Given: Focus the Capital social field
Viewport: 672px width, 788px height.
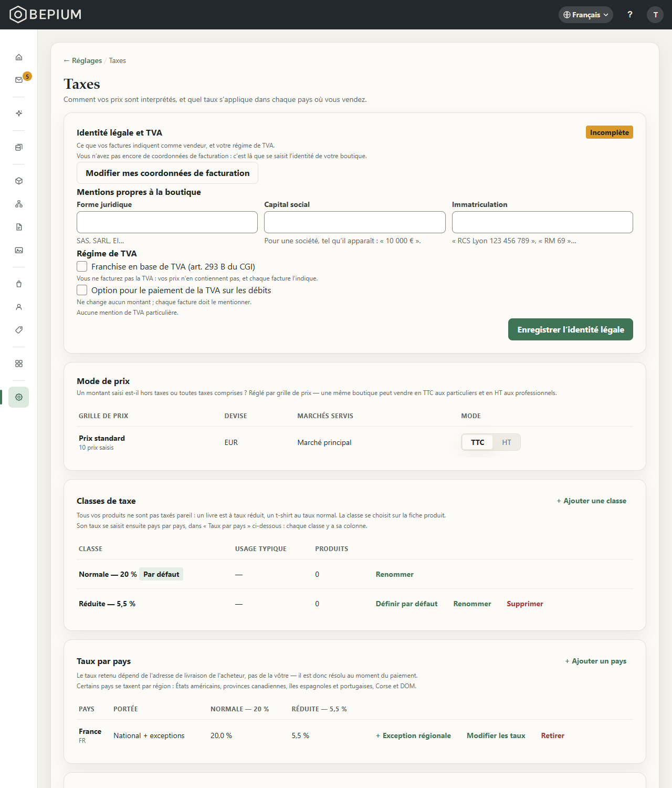Looking at the screenshot, I should (355, 222).
